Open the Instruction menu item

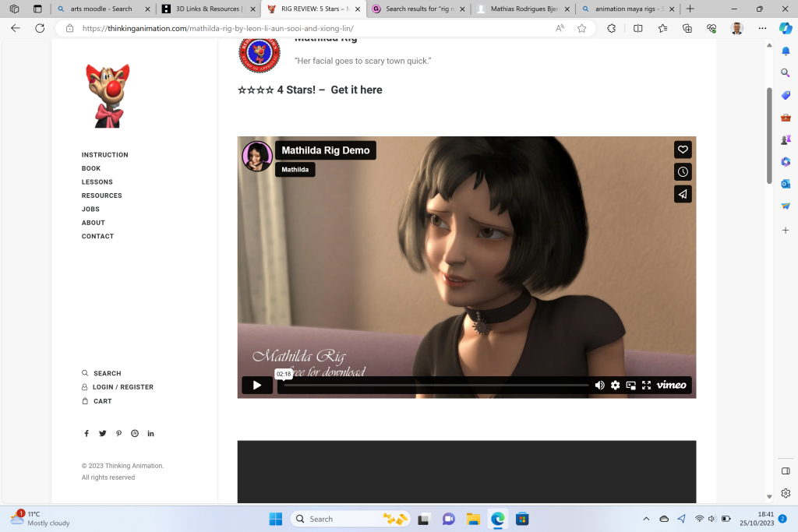click(105, 155)
